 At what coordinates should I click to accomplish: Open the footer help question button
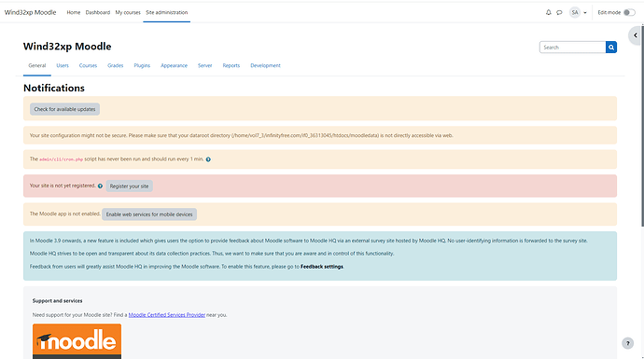[627, 343]
